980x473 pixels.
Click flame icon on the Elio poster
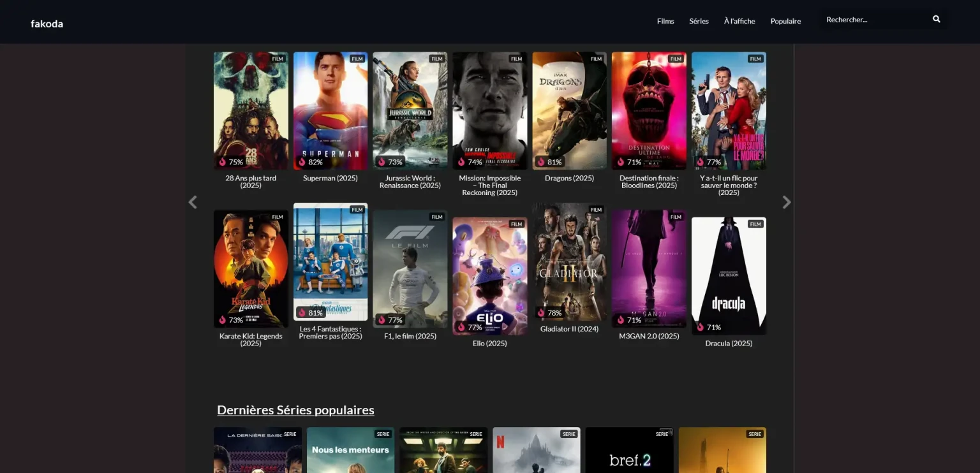461,327
